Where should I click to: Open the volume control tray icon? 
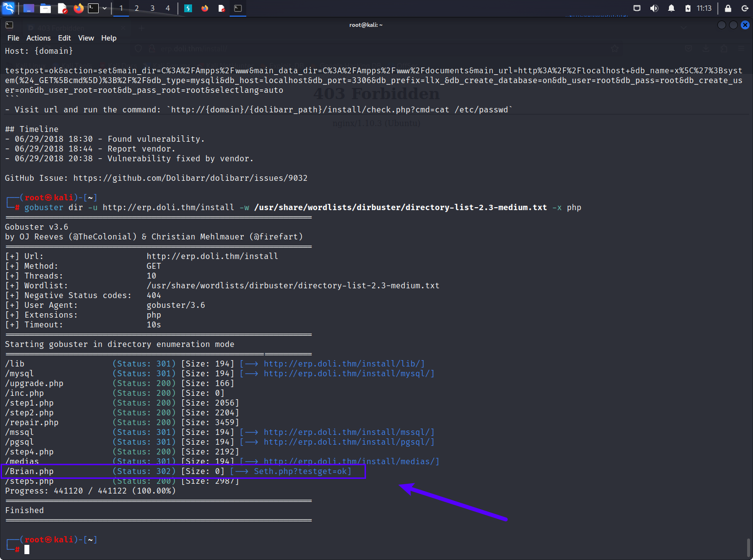tap(654, 8)
